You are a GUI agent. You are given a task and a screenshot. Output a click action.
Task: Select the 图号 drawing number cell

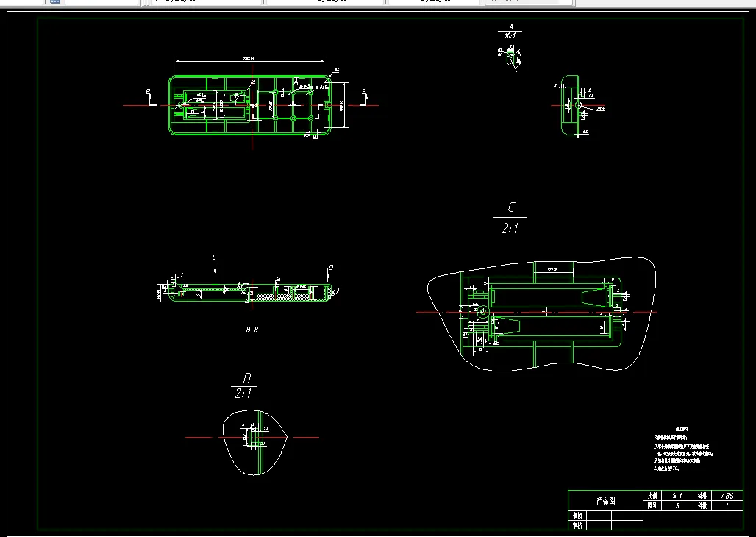coord(678,506)
